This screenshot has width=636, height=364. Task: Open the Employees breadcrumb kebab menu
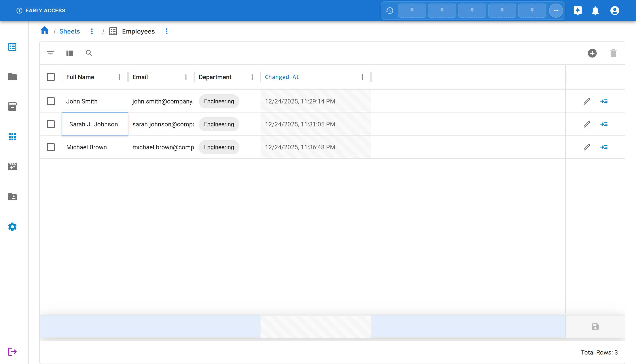(x=167, y=31)
